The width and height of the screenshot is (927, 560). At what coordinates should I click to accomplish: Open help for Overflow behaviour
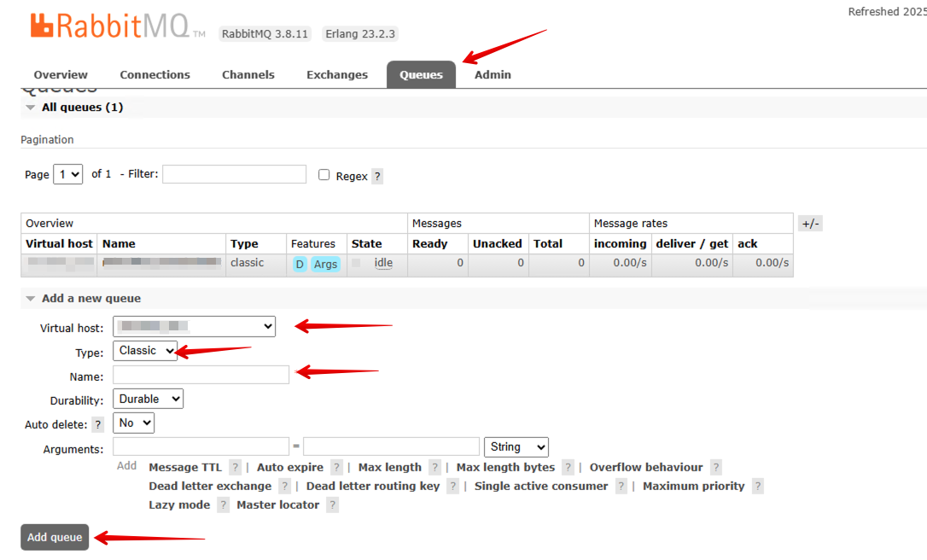click(x=715, y=468)
